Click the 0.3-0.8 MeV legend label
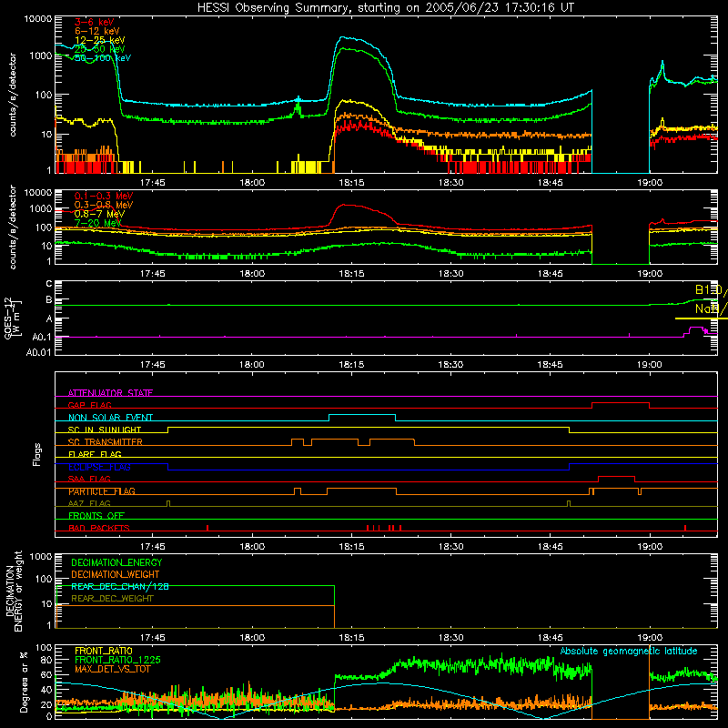This screenshot has height=728, width=728. pyautogui.click(x=104, y=205)
